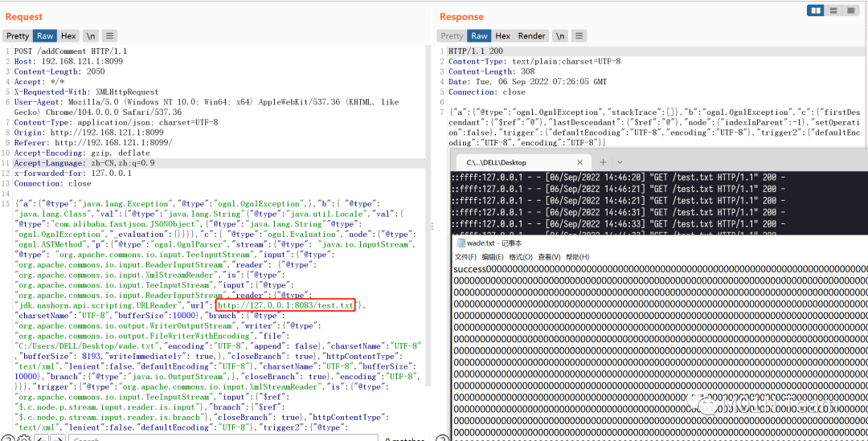Image resolution: width=868 pixels, height=441 pixels.
Task: Click the Content-Type: text/plain response header
Action: click(x=534, y=61)
